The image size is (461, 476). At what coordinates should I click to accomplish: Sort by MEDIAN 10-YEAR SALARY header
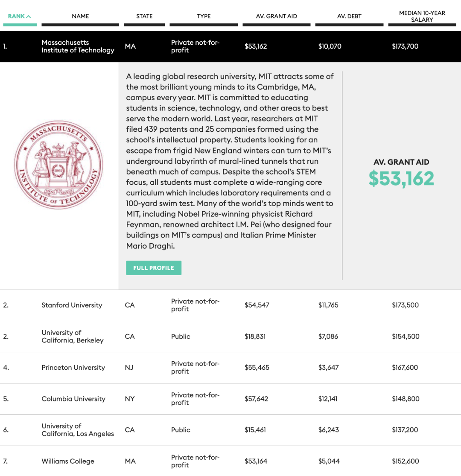tap(422, 16)
